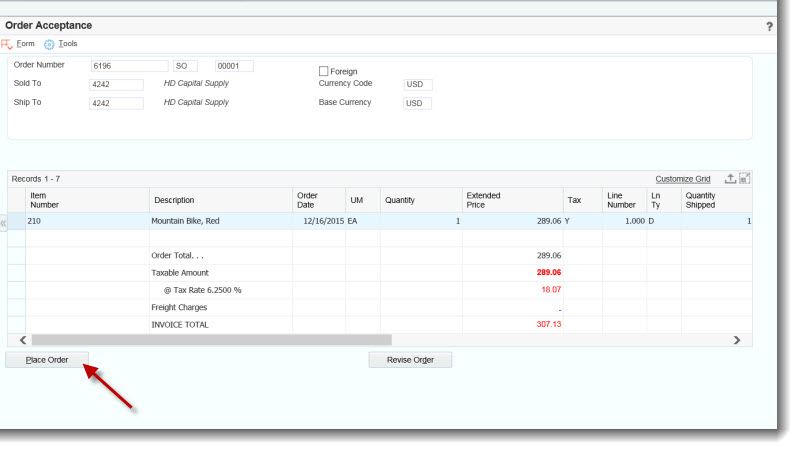Click the 'Records 1 - 7' label
The width and height of the screenshot is (800, 452).
pos(36,179)
